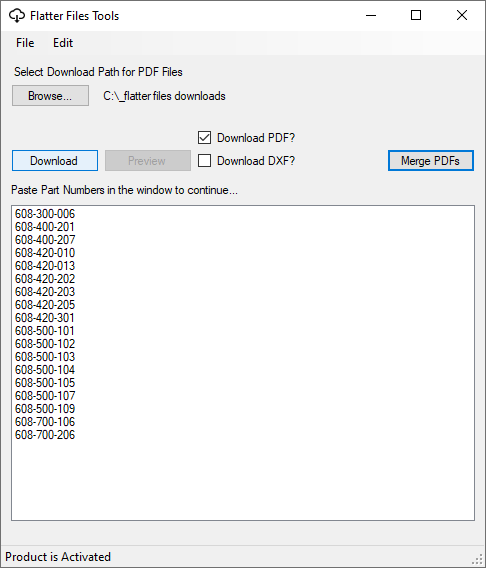Uncheck the Download PDF? checkbox
This screenshot has height=568, width=486.
tap(204, 138)
